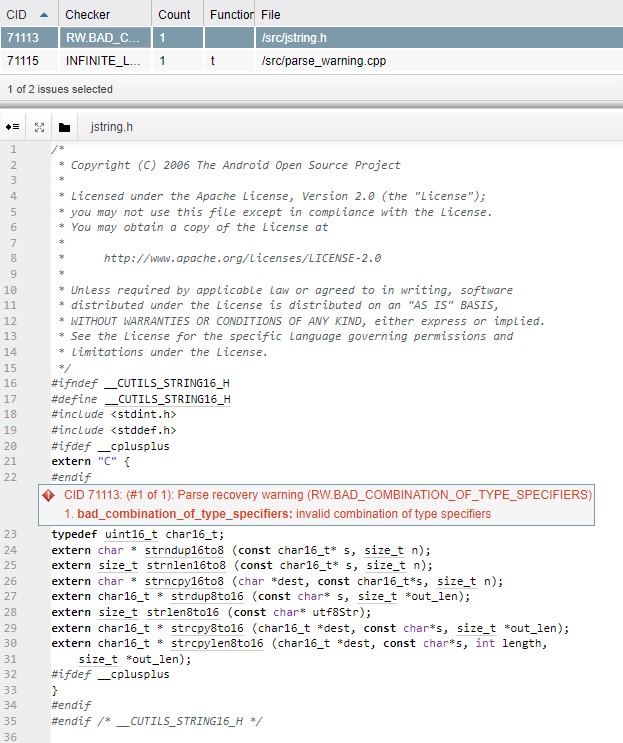Click the red diamond defect warning icon
This screenshot has height=743, width=623.
point(48,495)
